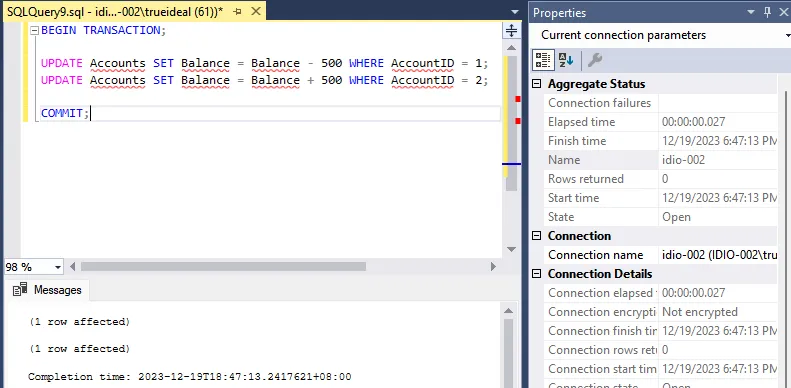The image size is (791, 388).
Task: Click the Categorized view icon in Properties
Action: [x=543, y=61]
